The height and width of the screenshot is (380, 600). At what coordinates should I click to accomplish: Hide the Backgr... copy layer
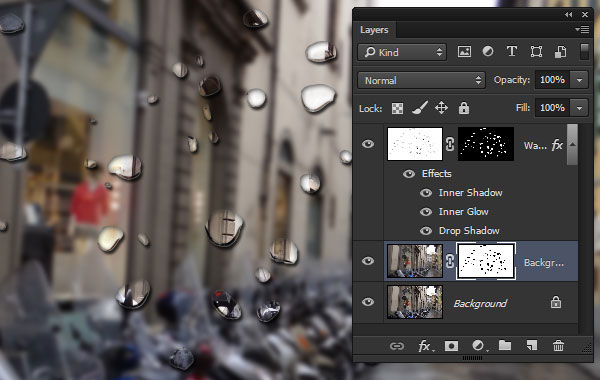(368, 261)
